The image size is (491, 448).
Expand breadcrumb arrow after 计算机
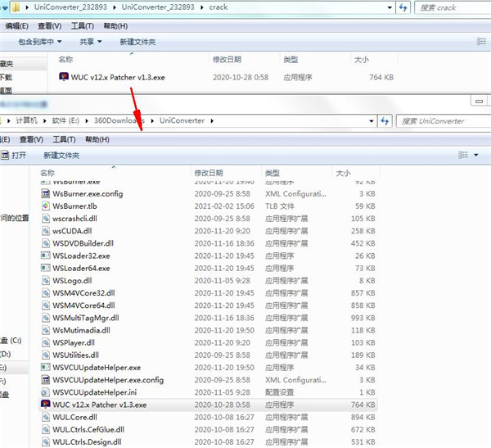[45, 120]
